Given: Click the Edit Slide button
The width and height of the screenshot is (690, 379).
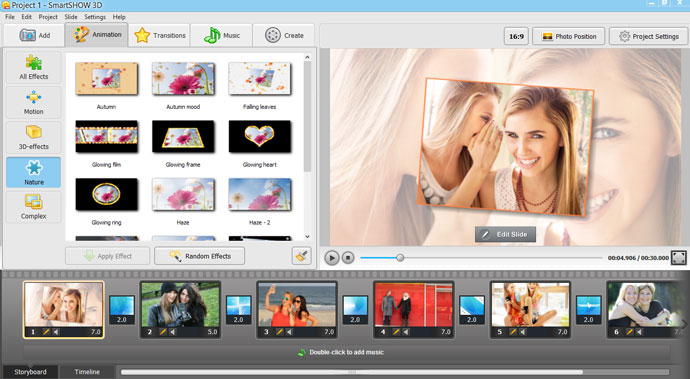Looking at the screenshot, I should point(505,234).
